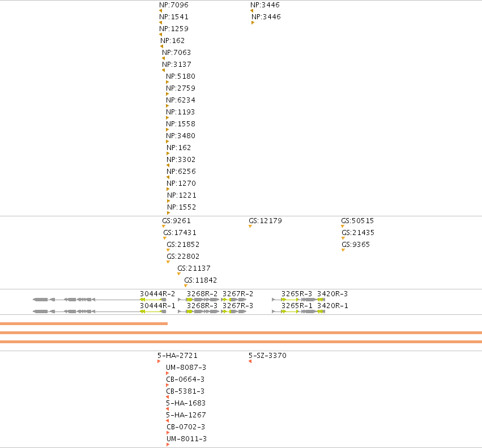
Task: Select the marker below GS:9365
Action: tap(343, 250)
